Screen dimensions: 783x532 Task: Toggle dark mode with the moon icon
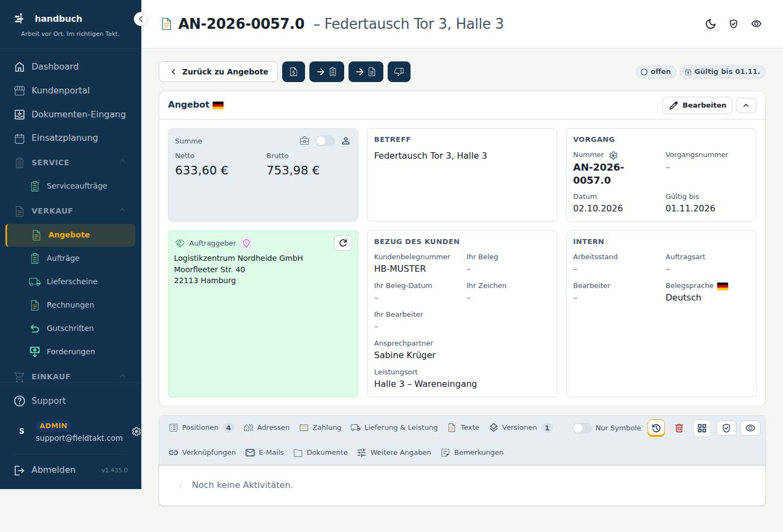[x=711, y=24]
